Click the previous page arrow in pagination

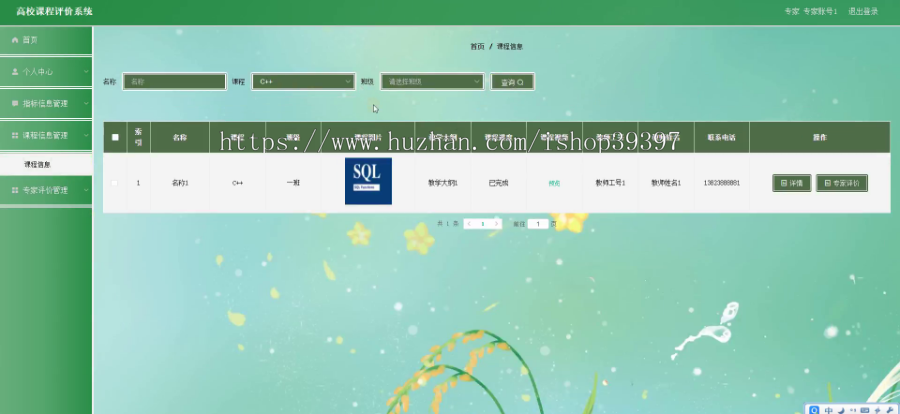pyautogui.click(x=469, y=224)
